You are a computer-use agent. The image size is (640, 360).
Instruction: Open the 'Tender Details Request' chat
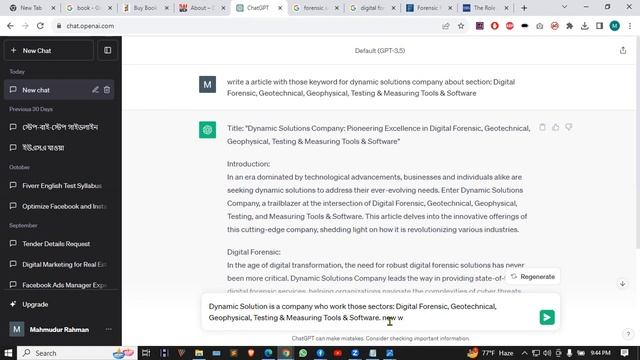click(59, 244)
